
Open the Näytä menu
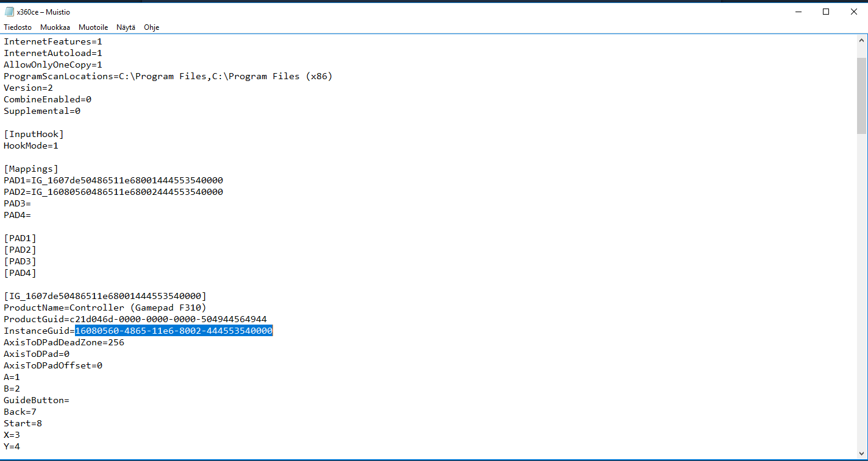click(x=126, y=27)
